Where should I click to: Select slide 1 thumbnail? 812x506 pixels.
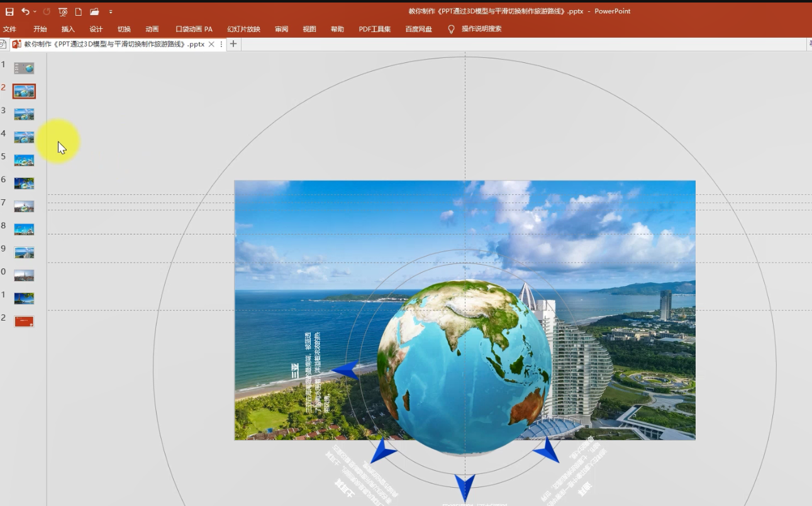(x=24, y=68)
